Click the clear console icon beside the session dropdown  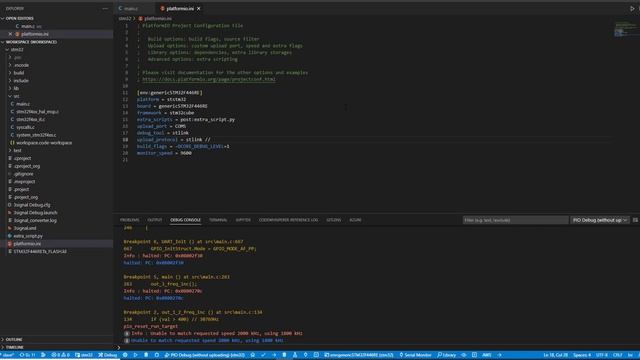[636, 220]
